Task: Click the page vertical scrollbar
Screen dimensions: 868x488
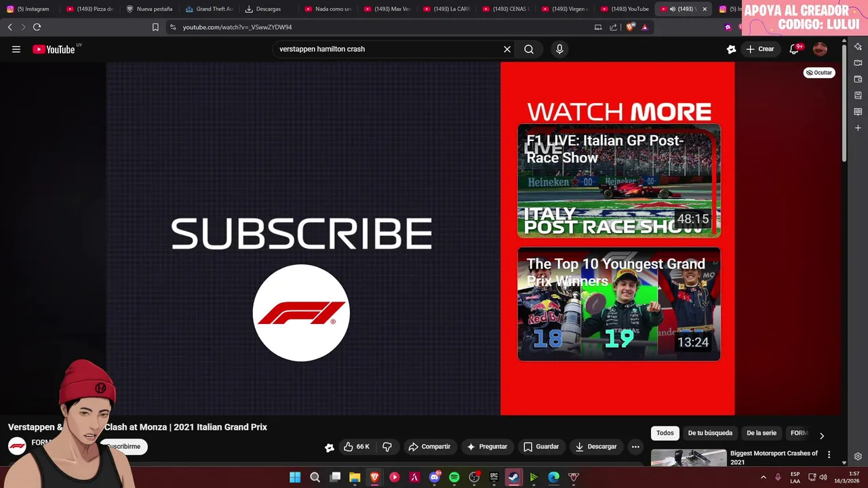Action: tap(844, 102)
